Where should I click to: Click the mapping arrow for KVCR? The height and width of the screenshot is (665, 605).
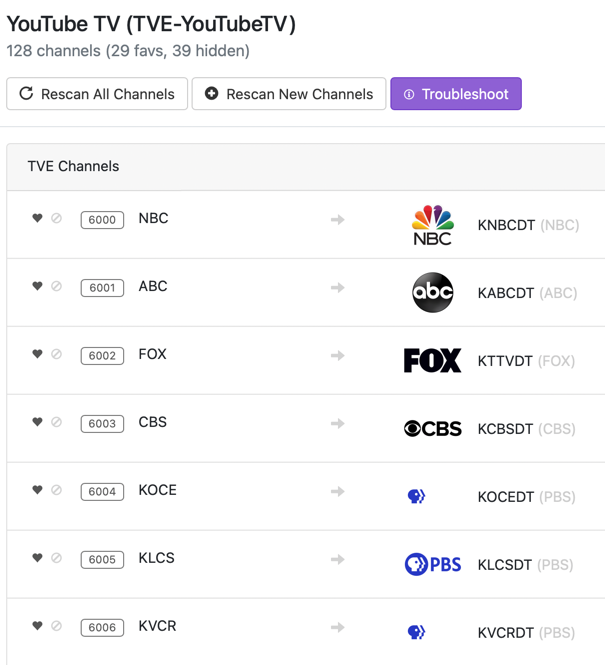click(x=338, y=627)
